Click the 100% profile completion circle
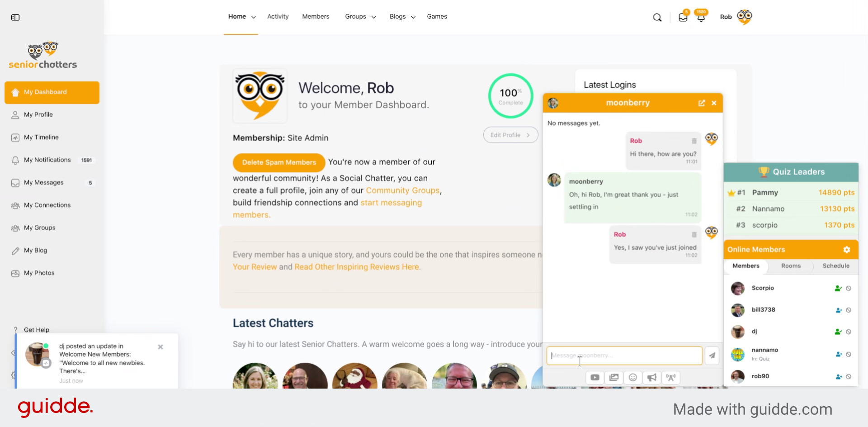 click(x=511, y=96)
